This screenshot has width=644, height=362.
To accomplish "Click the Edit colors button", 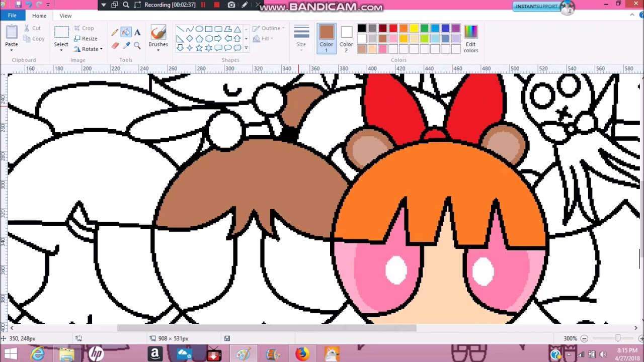I will click(470, 39).
